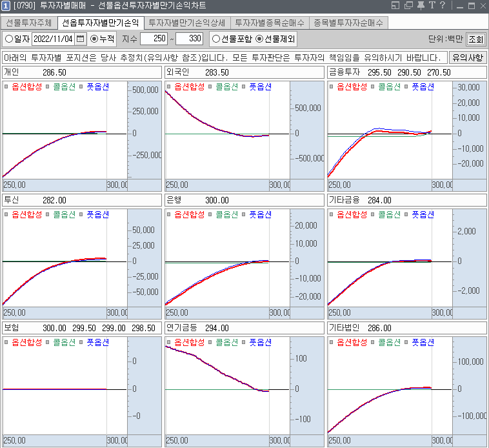Click the duplicate window icon in title bar
This screenshot has height=448, width=489.
tap(408, 6)
